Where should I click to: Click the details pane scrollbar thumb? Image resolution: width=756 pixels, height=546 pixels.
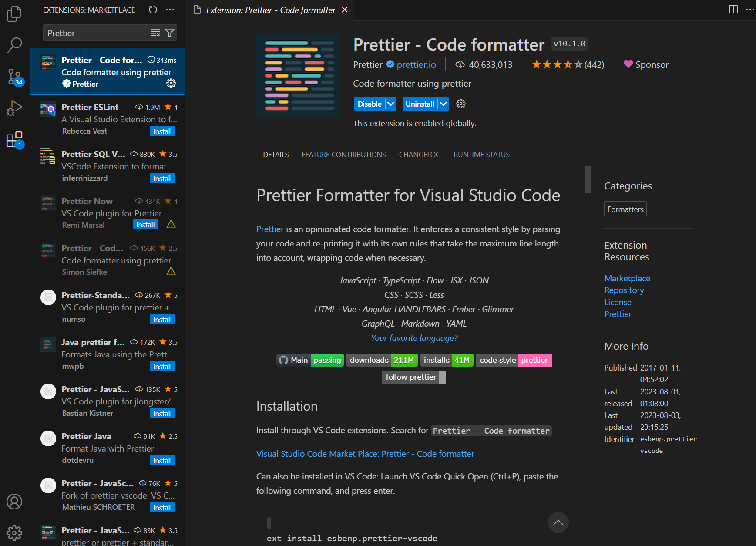point(588,180)
